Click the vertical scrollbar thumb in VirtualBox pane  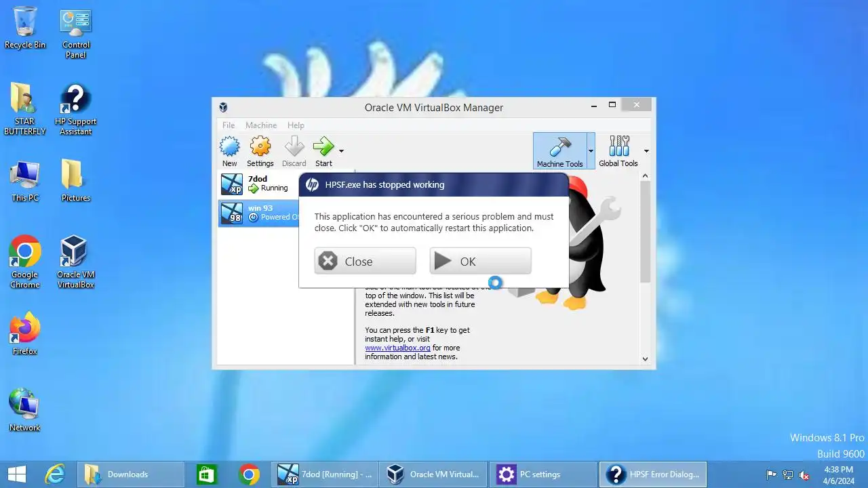coord(645,232)
